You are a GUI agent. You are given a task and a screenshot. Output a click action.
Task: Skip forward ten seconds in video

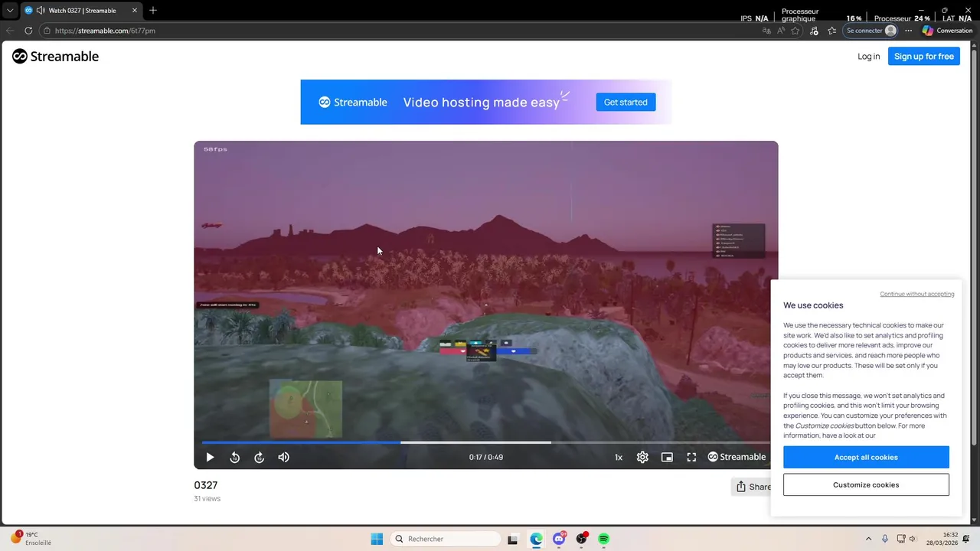(260, 457)
